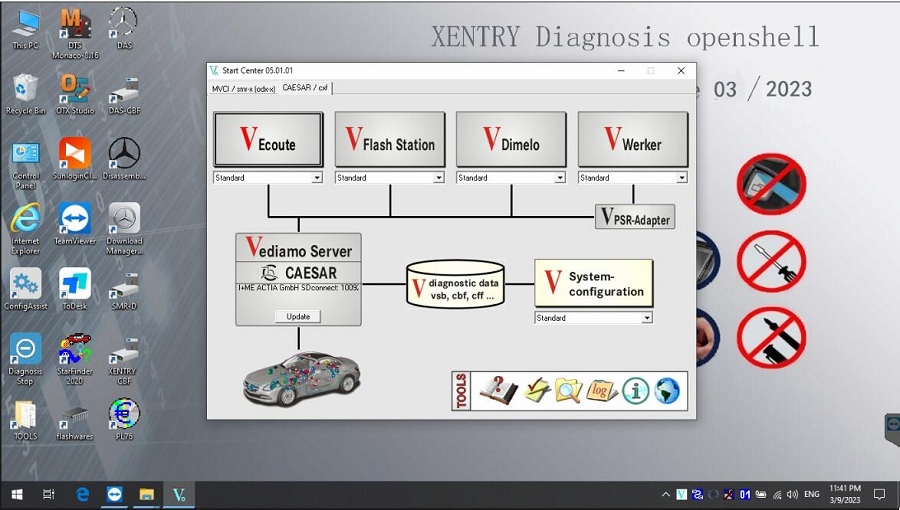
Task: Open the System-configuration button
Action: click(x=593, y=283)
